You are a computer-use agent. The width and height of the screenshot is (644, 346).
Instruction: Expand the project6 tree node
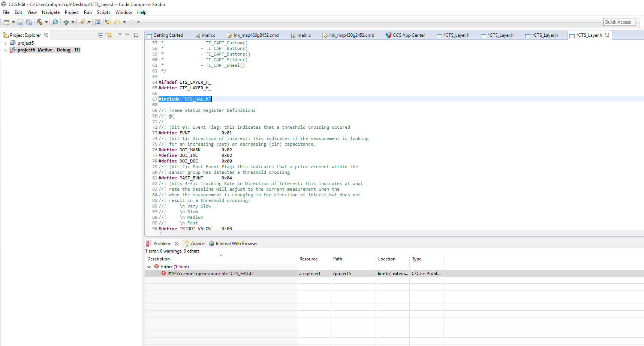[5, 50]
